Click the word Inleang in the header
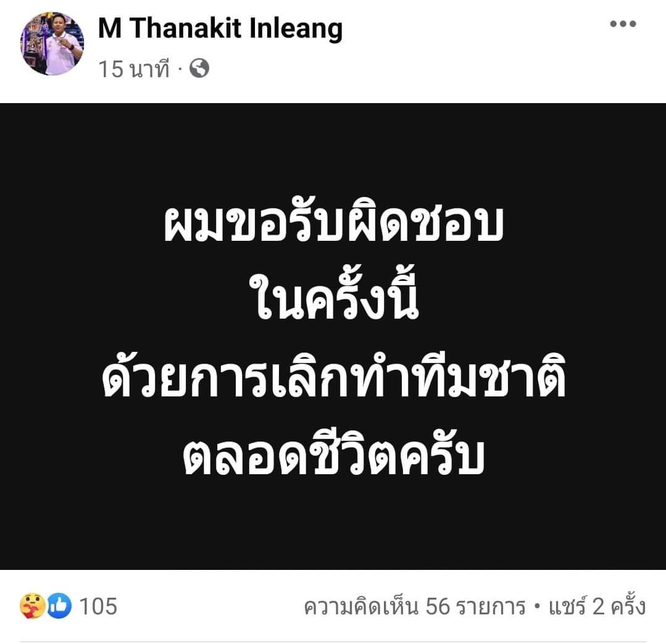 pos(296,28)
